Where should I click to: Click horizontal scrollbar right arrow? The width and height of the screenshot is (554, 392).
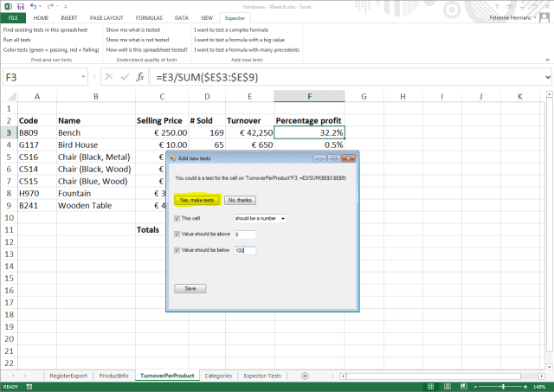coord(542,376)
